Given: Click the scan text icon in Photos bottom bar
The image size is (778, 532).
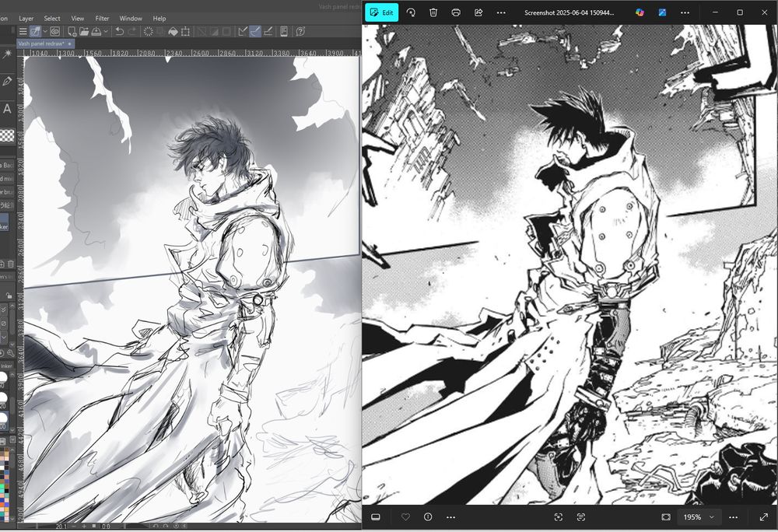Looking at the screenshot, I should [x=581, y=517].
